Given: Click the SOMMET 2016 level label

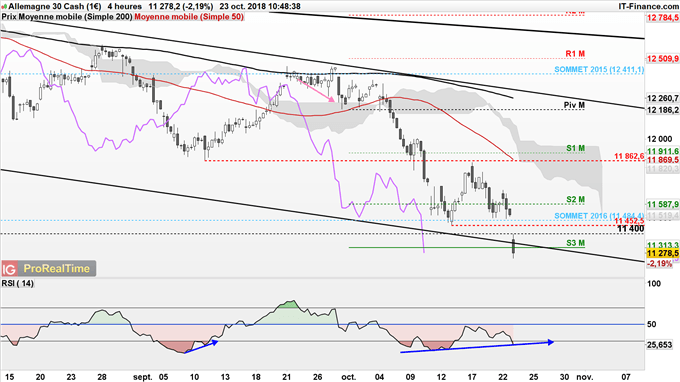Looking at the screenshot, I should [x=599, y=215].
